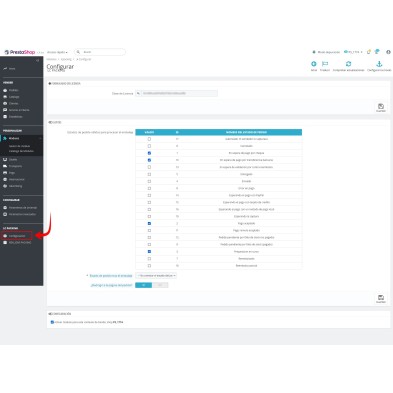393x393 pixels.
Task: Click the flag Traducir icon
Action: [x=325, y=64]
